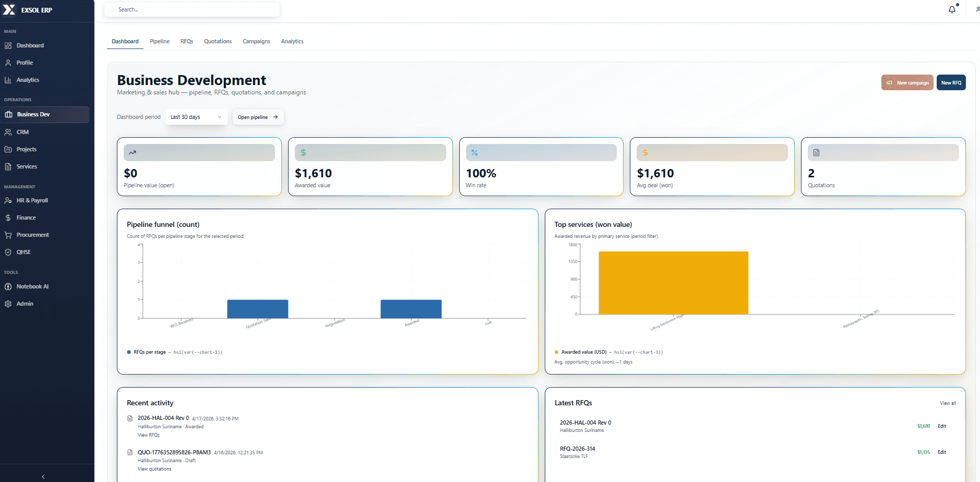Screen dimensions: 980x482
Task: Open the View quotations link
Action: coord(154,469)
